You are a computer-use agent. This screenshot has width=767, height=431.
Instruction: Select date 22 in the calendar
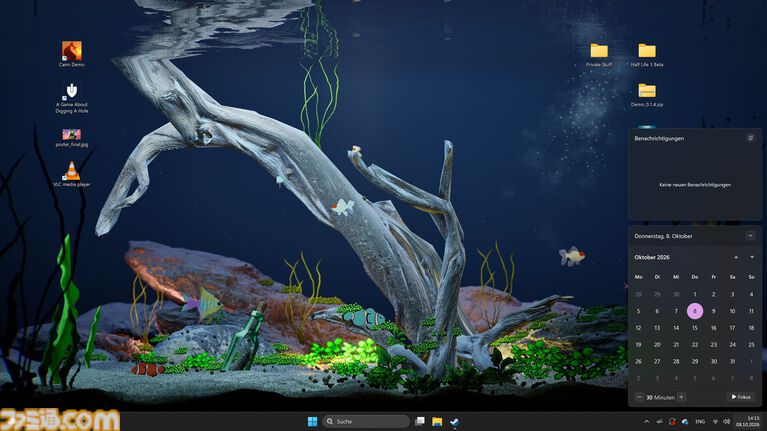tap(695, 344)
